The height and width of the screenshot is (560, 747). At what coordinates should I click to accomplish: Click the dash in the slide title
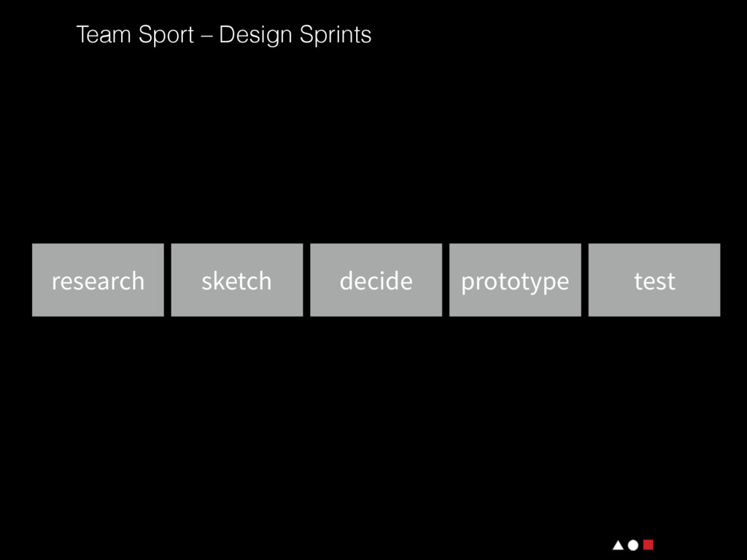click(207, 35)
